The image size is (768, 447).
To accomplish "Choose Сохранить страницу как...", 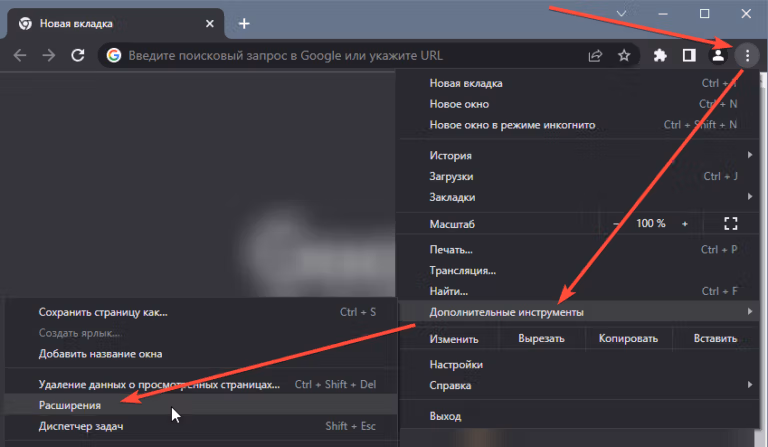I will pyautogui.click(x=201, y=312).
